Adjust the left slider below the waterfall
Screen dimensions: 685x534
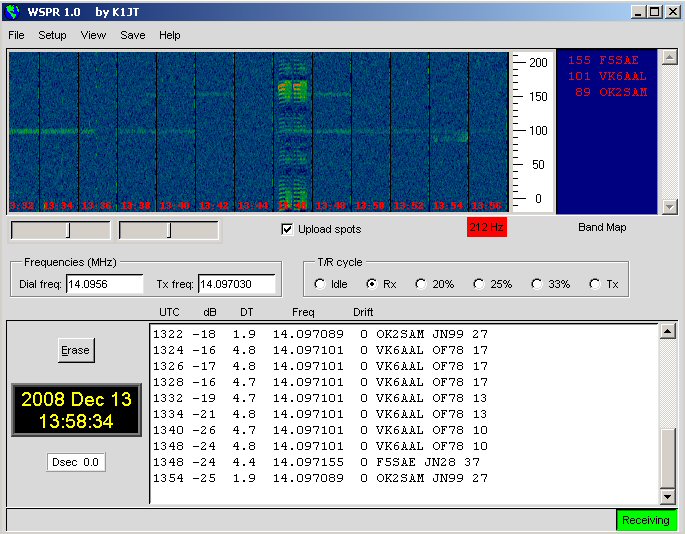point(68,230)
